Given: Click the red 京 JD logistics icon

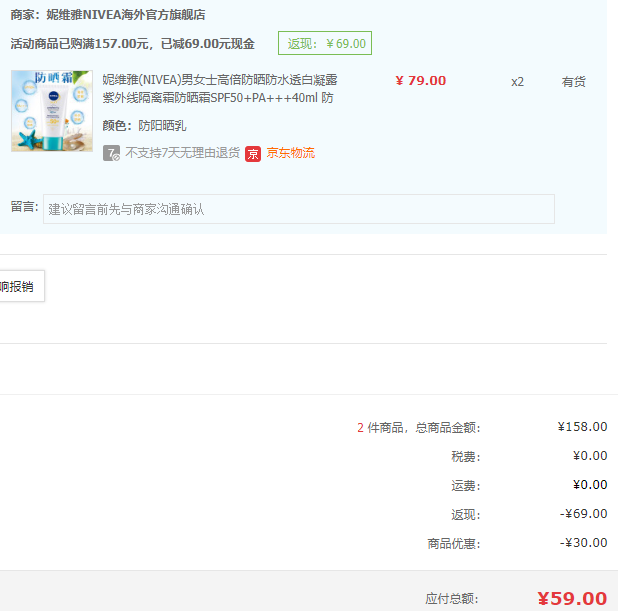Looking at the screenshot, I should pyautogui.click(x=253, y=153).
